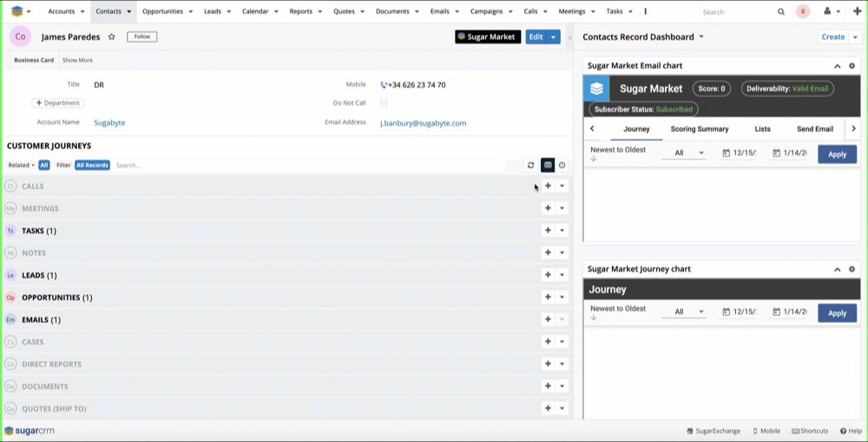The height and width of the screenshot is (442, 868).
Task: Open the activity stream clock icon
Action: tap(562, 165)
